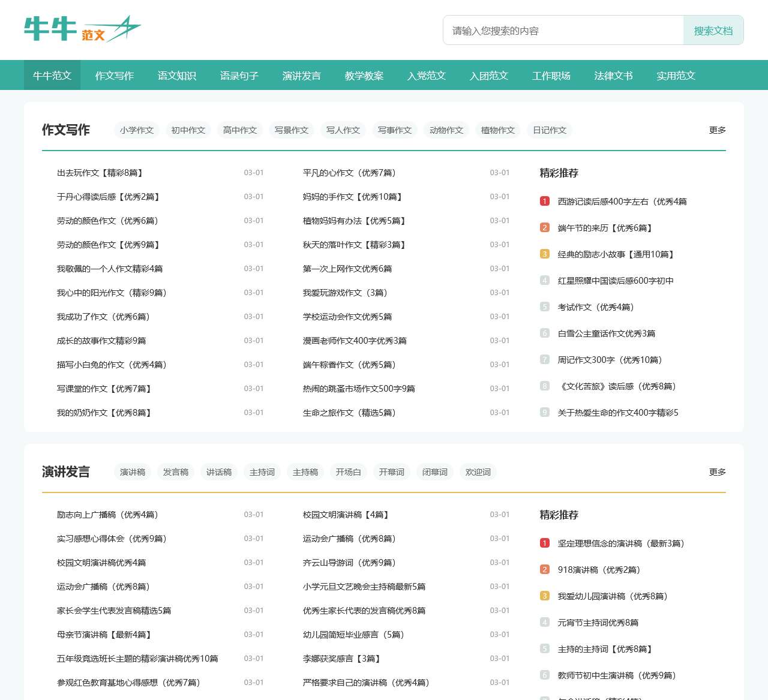The image size is (768, 700).
Task: Click the yellow rank 3 badge beside 经典的励志小故事
Action: [545, 254]
